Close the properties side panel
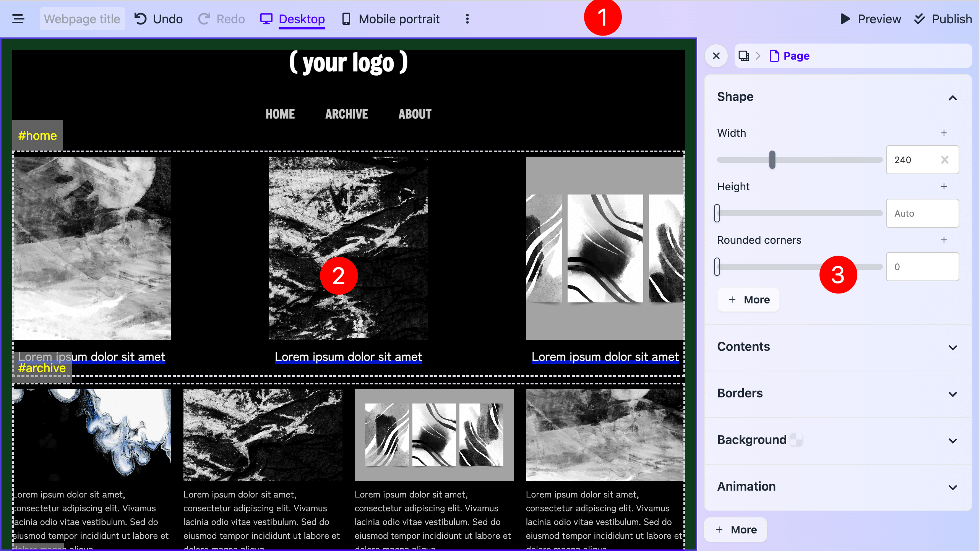 pos(716,56)
